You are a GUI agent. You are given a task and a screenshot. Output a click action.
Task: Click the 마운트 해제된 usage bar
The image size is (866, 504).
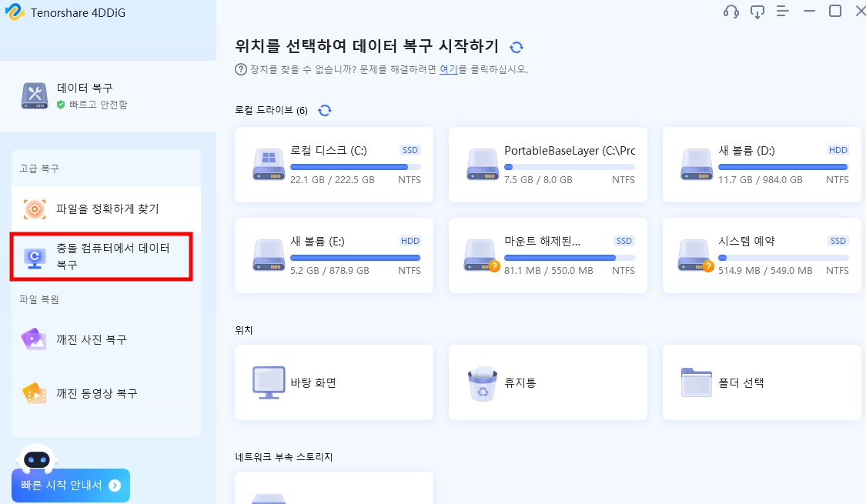coord(570,258)
